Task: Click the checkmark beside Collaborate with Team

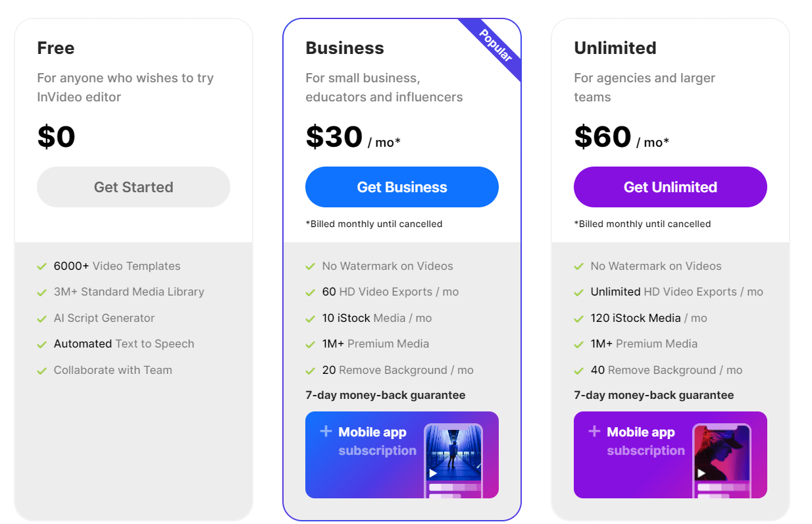Action: coord(42,371)
